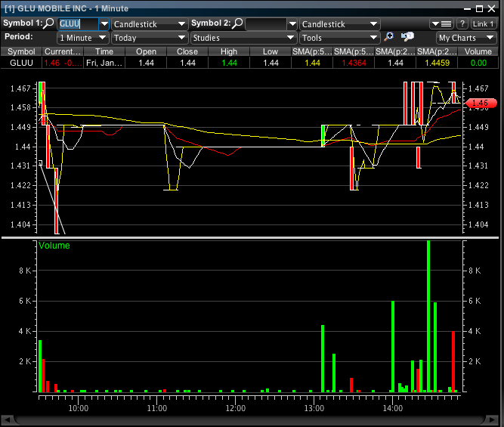Open the Tools menu
504x427 pixels.
[x=339, y=38]
